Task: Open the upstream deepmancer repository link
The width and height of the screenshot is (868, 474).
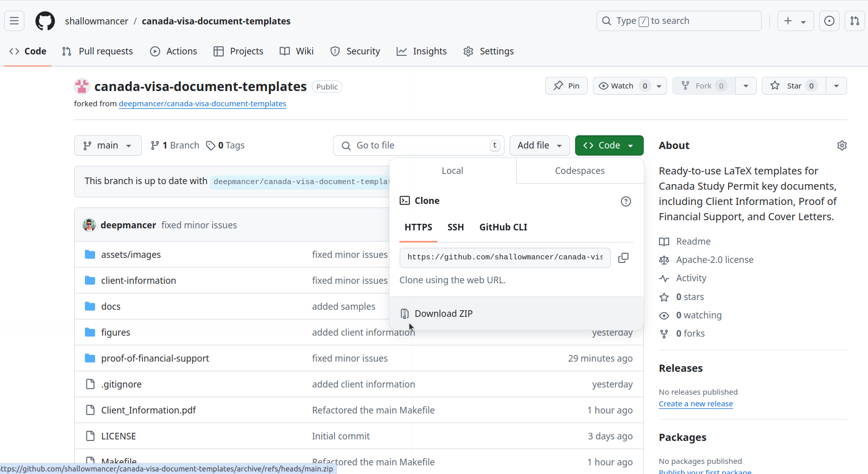Action: coord(202,104)
